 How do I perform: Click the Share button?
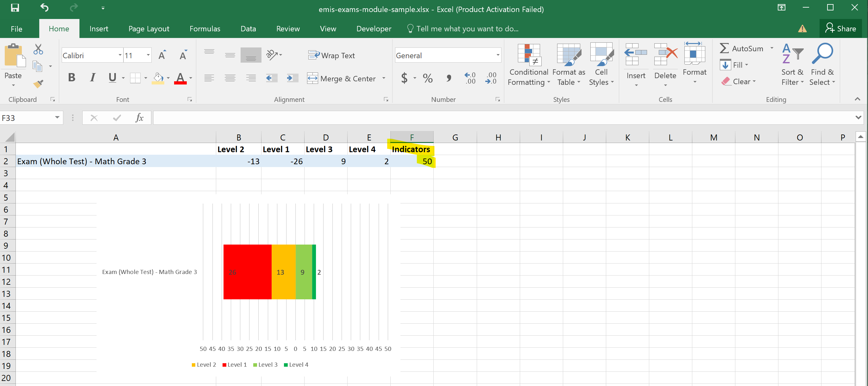pyautogui.click(x=840, y=28)
